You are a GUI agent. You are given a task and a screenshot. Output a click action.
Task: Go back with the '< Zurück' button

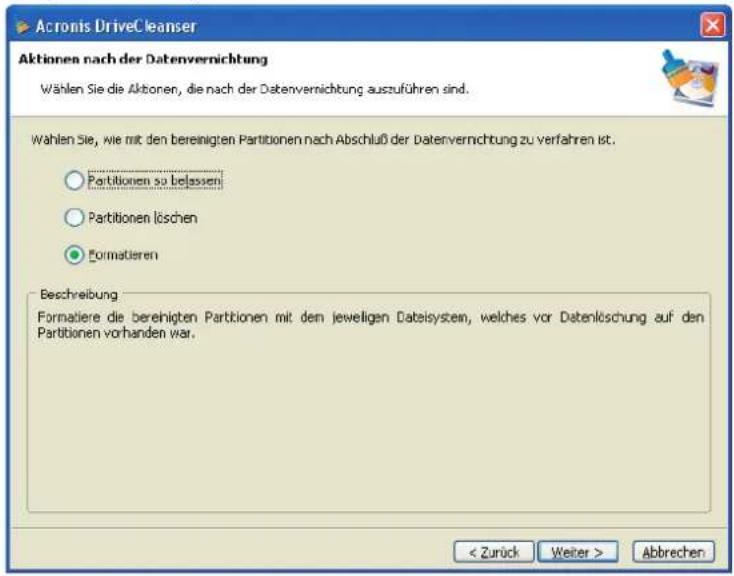pyautogui.click(x=494, y=553)
